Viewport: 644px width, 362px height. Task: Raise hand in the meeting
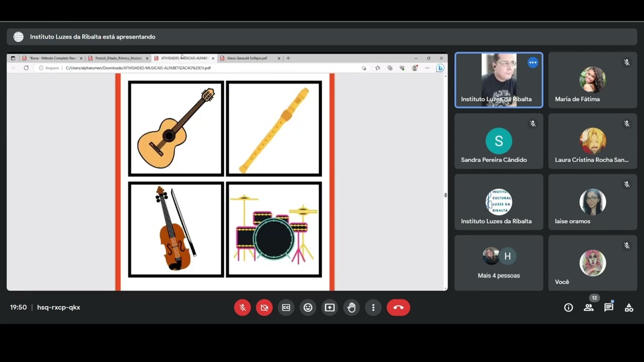point(352,308)
